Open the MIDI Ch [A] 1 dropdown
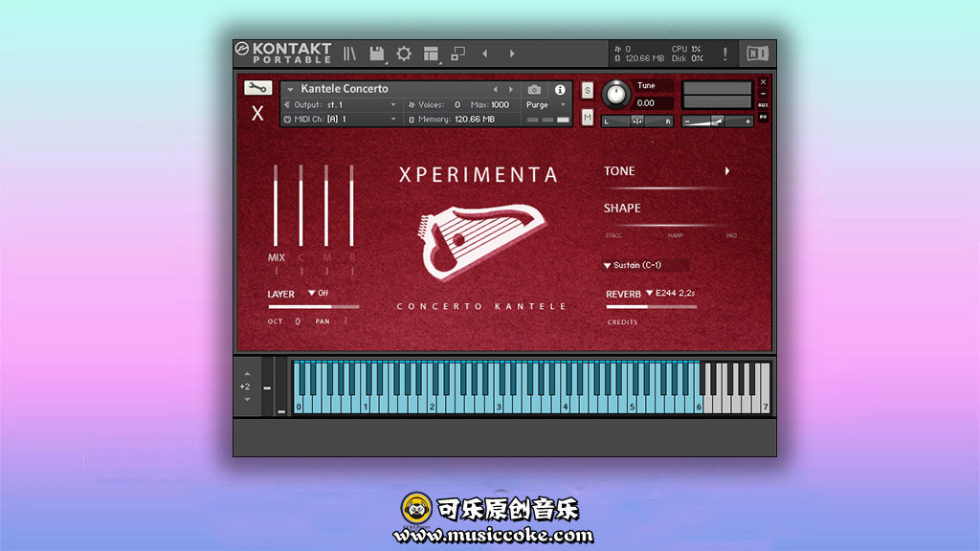Screen dimensions: 980x551 341,120
